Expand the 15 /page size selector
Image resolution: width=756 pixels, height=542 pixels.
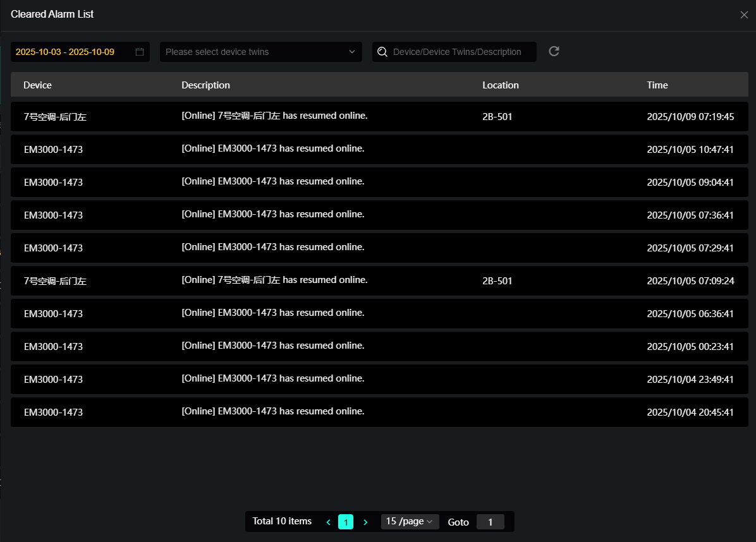[x=410, y=522]
